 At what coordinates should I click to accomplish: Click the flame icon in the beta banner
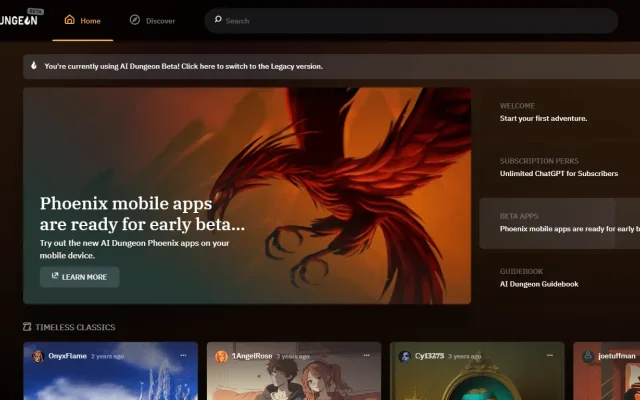point(34,65)
